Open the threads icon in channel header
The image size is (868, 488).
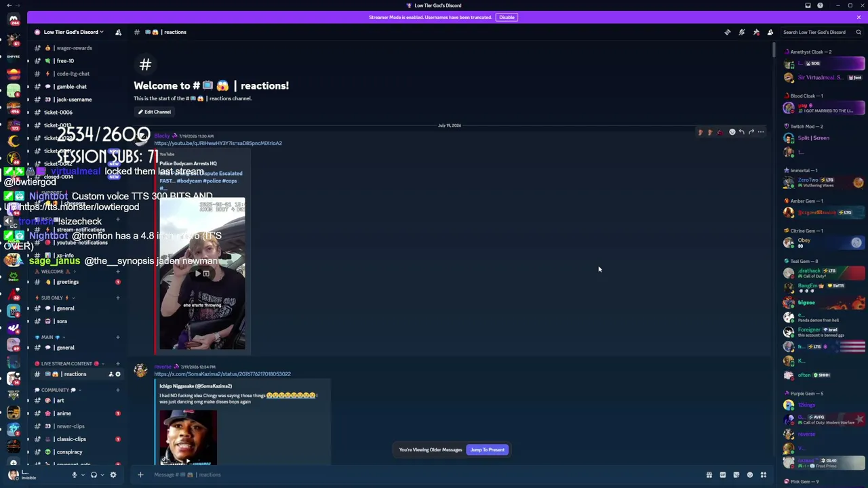(728, 32)
